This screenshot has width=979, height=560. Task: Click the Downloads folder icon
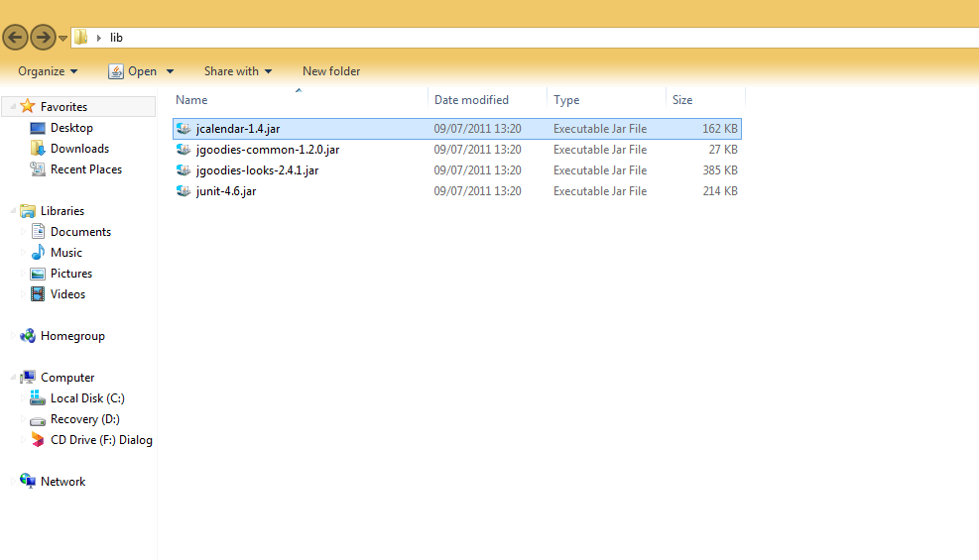point(38,149)
